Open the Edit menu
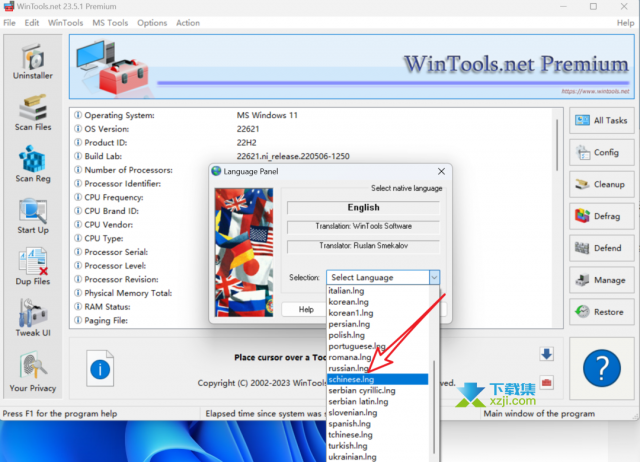This screenshot has height=462, width=640. coord(32,23)
